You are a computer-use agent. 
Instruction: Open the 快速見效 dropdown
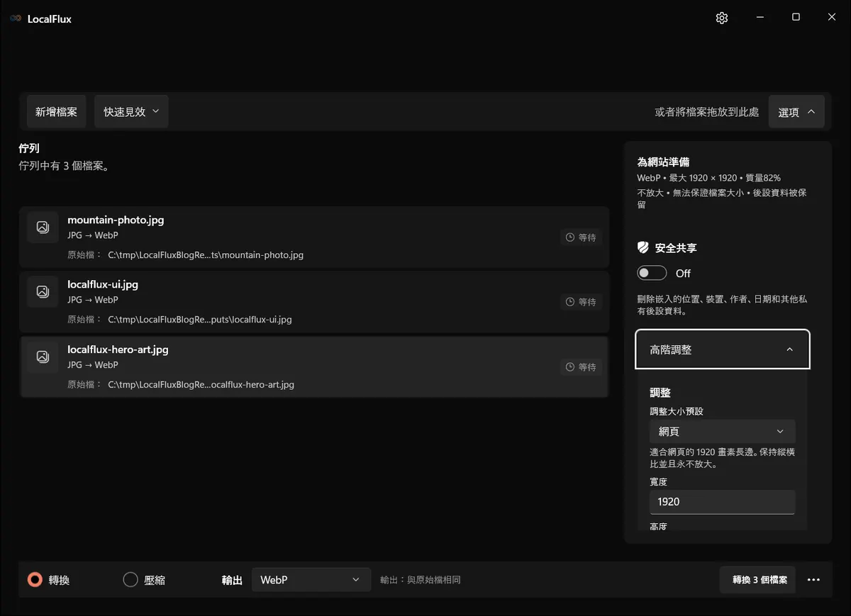[131, 112]
